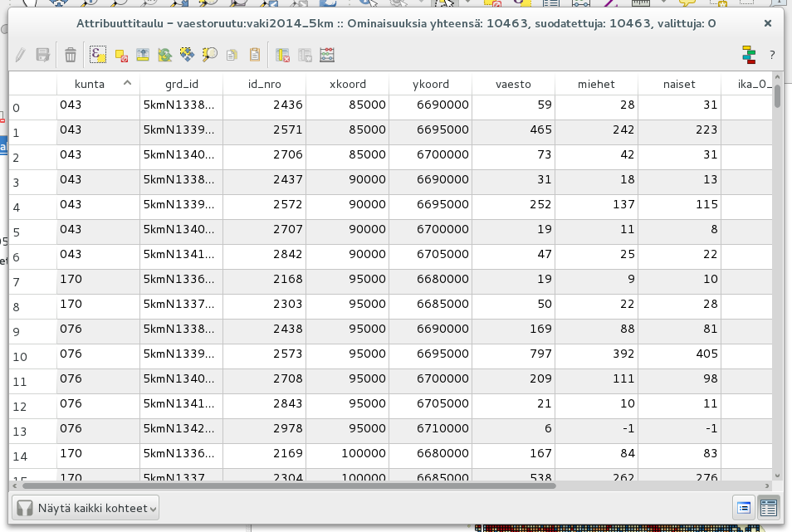Click the horizontal scrollbar of table
The height and width of the screenshot is (532, 792).
[x=289, y=486]
